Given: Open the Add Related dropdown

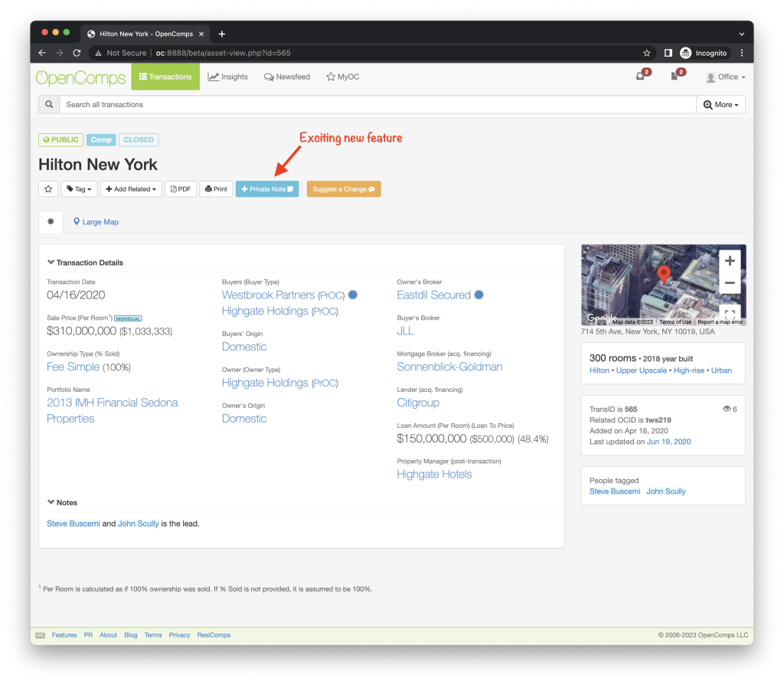Looking at the screenshot, I should point(131,189).
